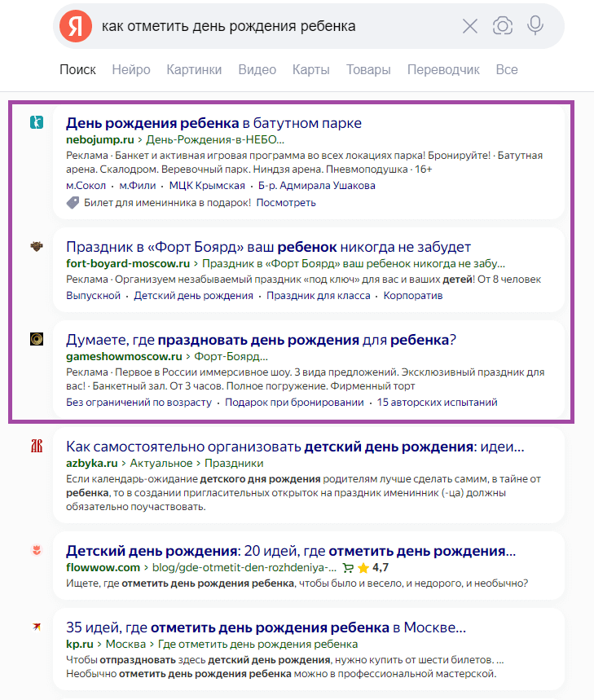
Task: Open Как самостоятельно организовать детский день рождения result
Action: (295, 447)
